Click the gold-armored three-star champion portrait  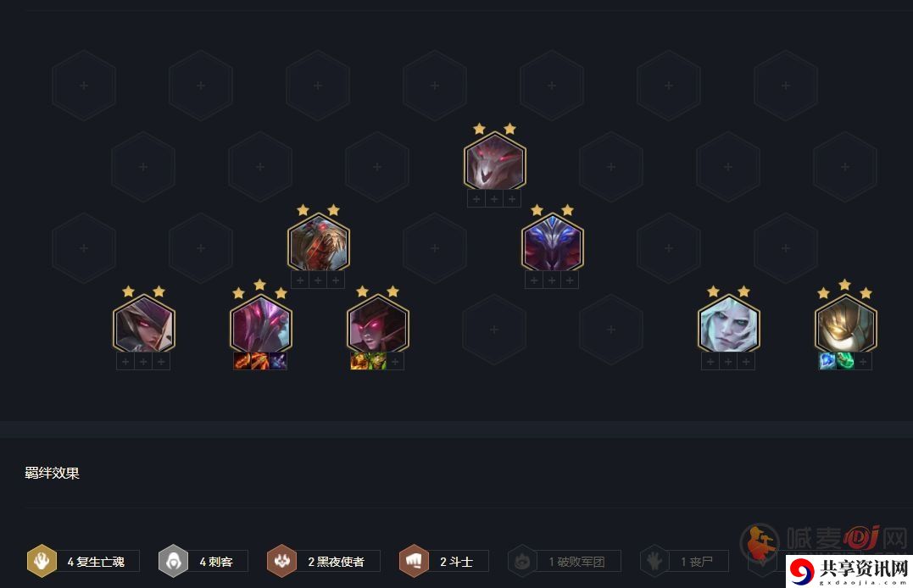point(845,324)
